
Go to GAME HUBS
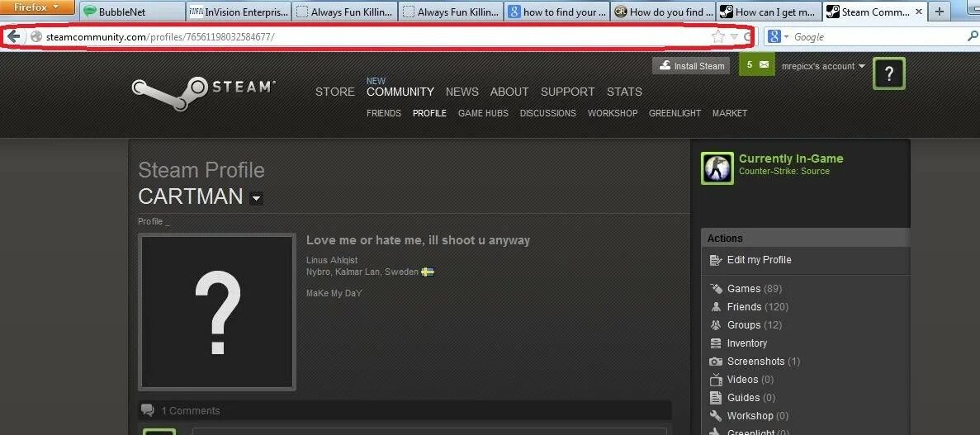tap(483, 113)
